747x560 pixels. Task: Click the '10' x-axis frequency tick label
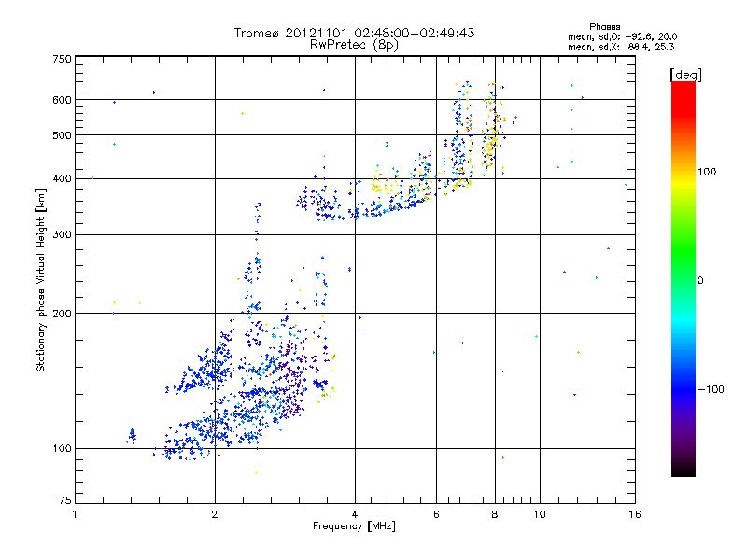click(x=540, y=514)
